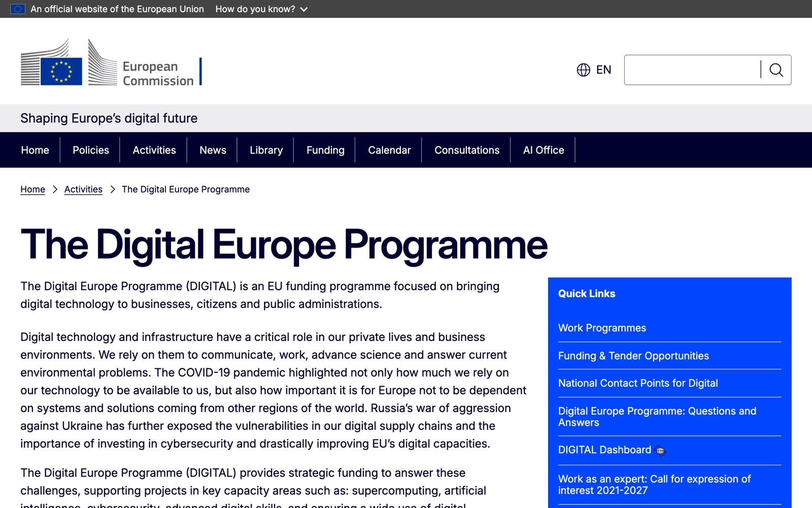The height and width of the screenshot is (508, 812).
Task: Click the 'The Digital Europe Programme' breadcrumb text
Action: [x=186, y=189]
